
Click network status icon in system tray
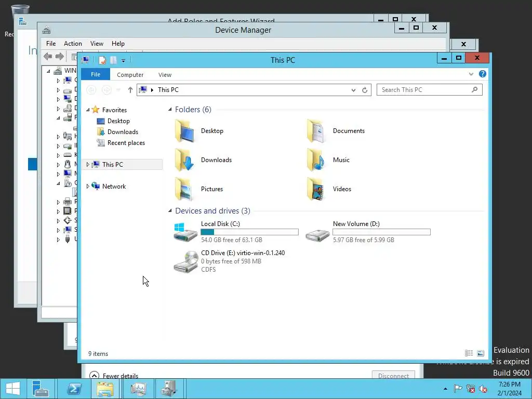(471, 389)
